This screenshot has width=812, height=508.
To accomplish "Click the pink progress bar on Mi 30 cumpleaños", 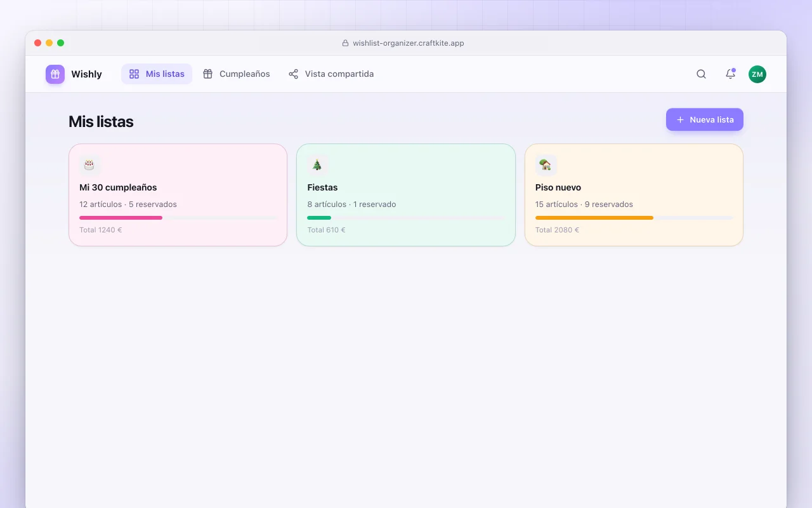I will pyautogui.click(x=178, y=218).
